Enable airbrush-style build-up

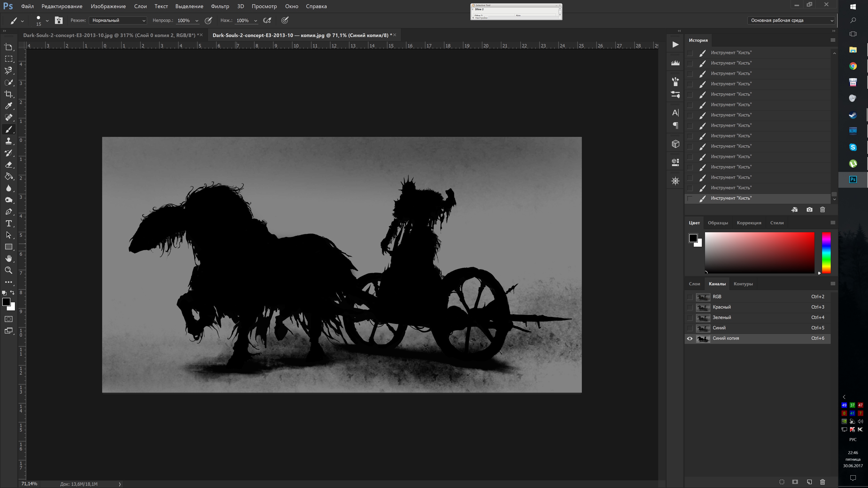coord(267,21)
